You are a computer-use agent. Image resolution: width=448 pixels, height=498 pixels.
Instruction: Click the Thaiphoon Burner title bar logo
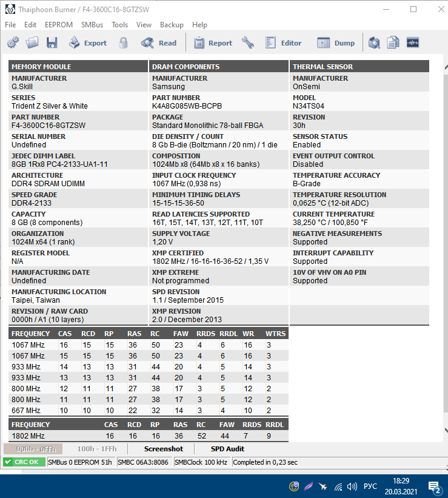[10, 10]
